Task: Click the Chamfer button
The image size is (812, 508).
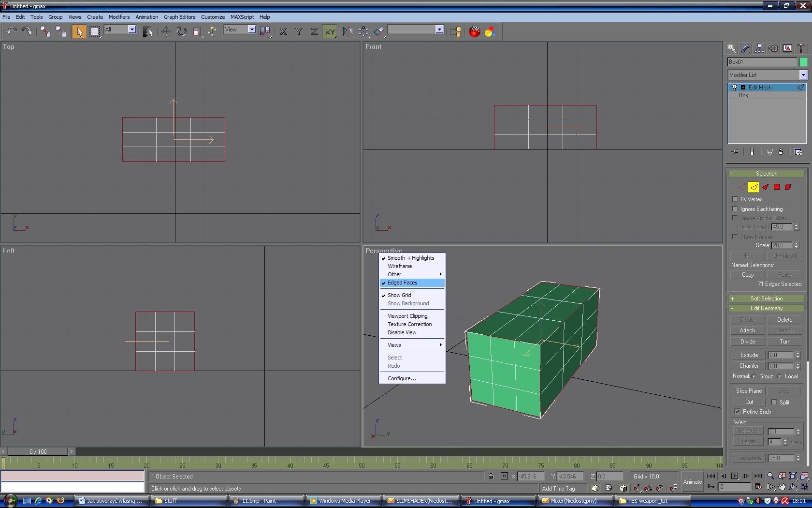Action: tap(749, 366)
